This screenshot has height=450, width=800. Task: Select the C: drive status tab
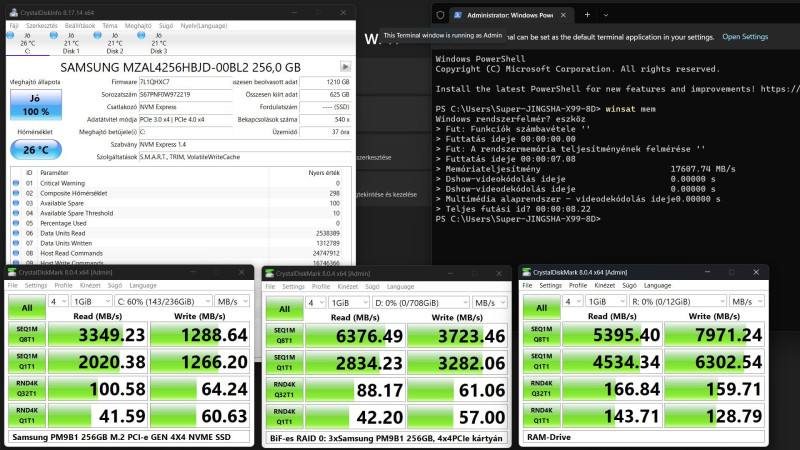click(28, 43)
